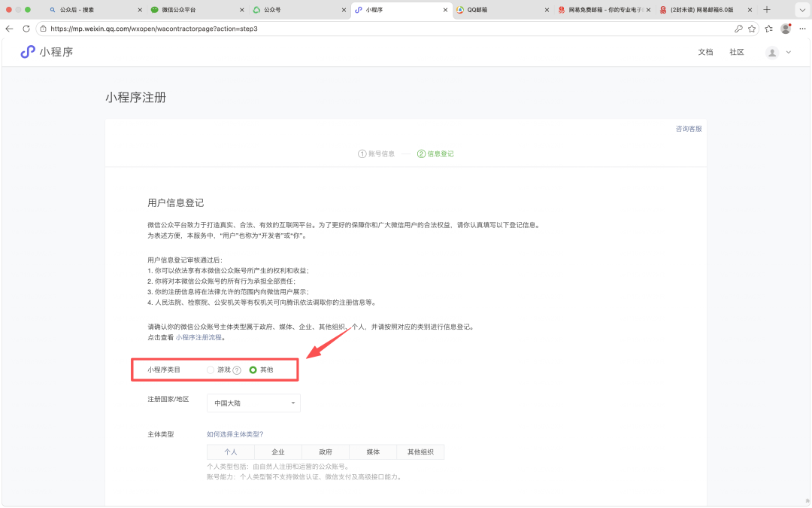
Task: Open the 小程序注册流程 link
Action: tap(198, 337)
